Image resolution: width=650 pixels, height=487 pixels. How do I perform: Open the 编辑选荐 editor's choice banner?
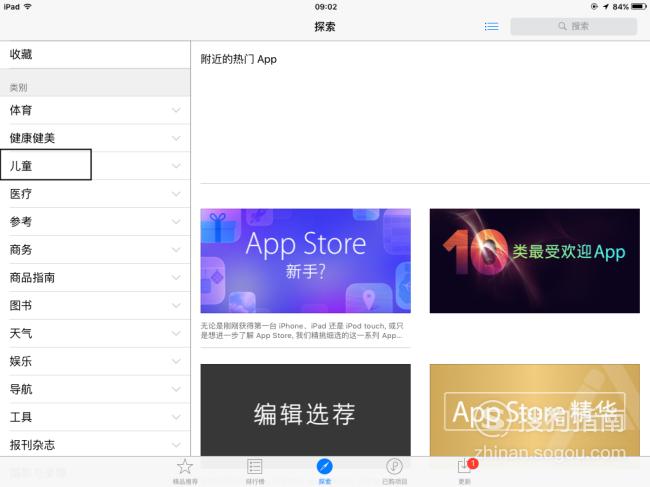coord(306,410)
